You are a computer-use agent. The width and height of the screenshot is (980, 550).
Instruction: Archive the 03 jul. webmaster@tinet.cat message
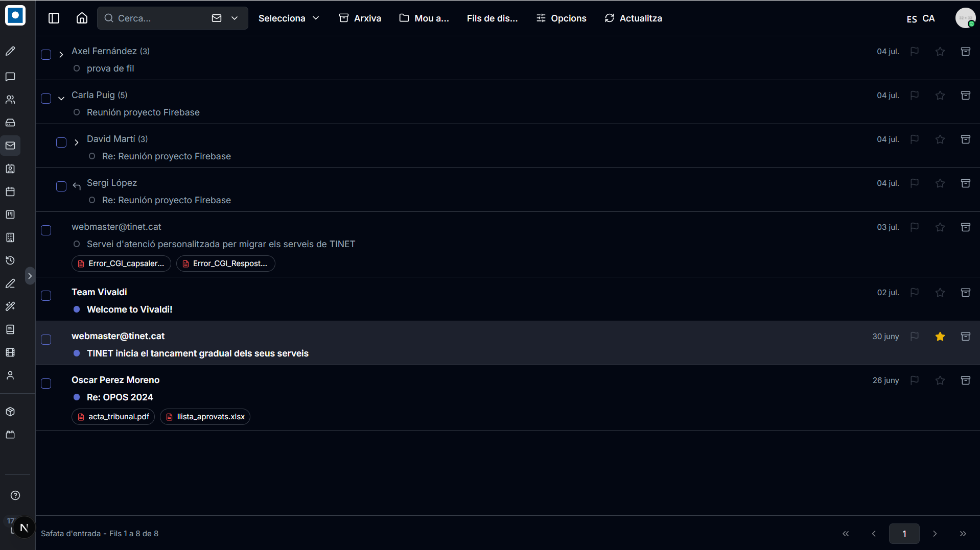(x=966, y=227)
